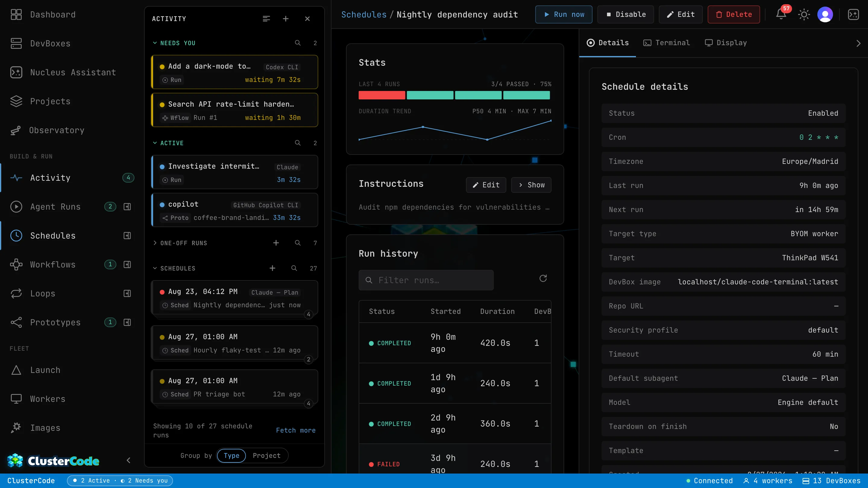This screenshot has height=488, width=868.
Task: Group activity by Project
Action: (x=266, y=456)
